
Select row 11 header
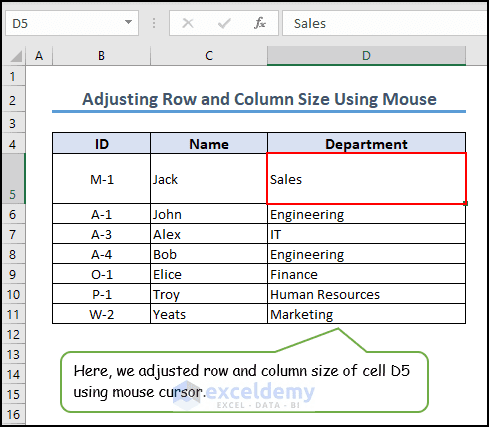tap(13, 314)
